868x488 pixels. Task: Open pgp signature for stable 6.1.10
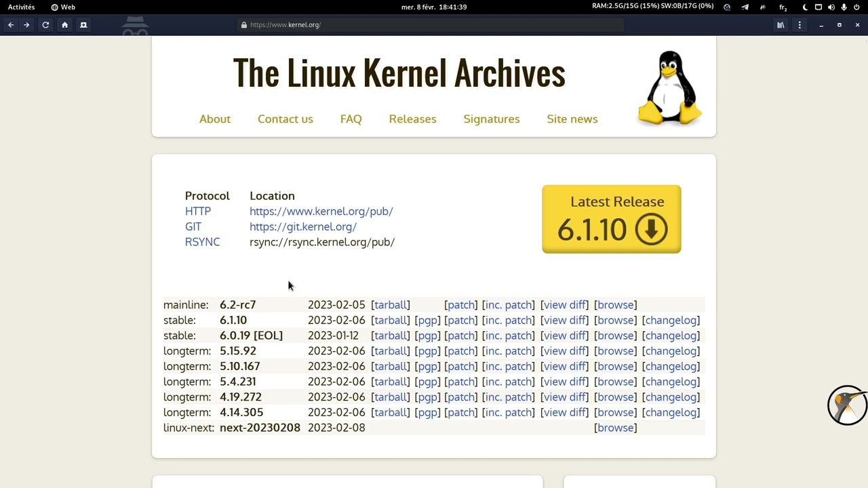pyautogui.click(x=427, y=321)
